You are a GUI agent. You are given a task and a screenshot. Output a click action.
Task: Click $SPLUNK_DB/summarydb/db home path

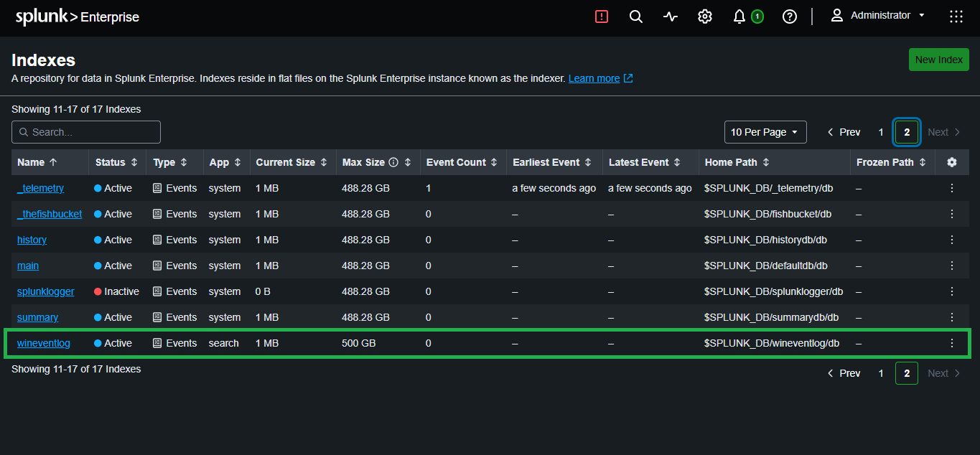coord(772,317)
